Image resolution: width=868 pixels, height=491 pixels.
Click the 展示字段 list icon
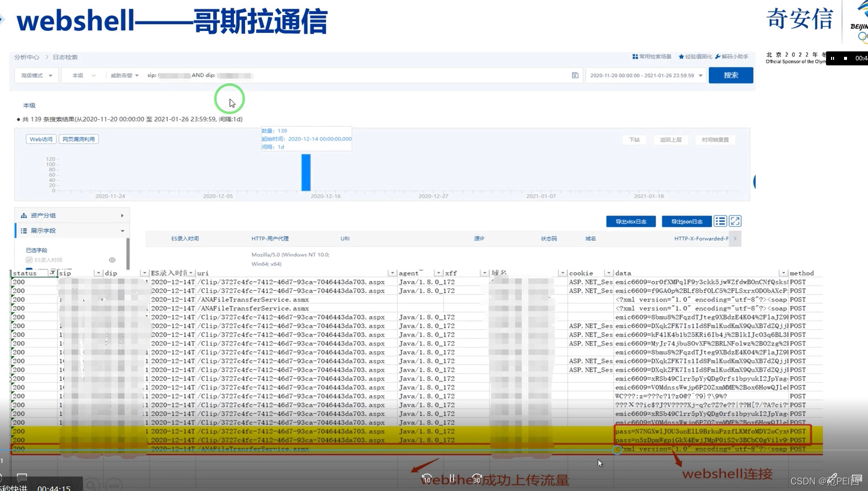click(23, 231)
